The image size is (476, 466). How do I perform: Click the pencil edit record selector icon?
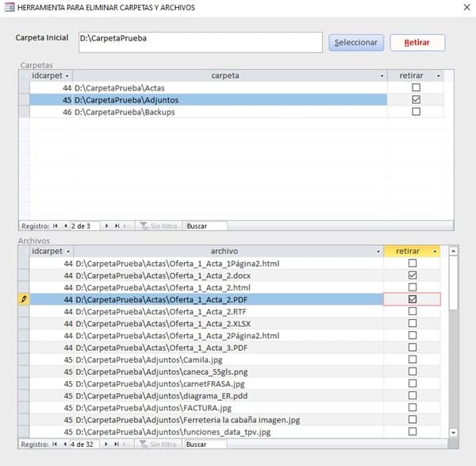coord(24,299)
